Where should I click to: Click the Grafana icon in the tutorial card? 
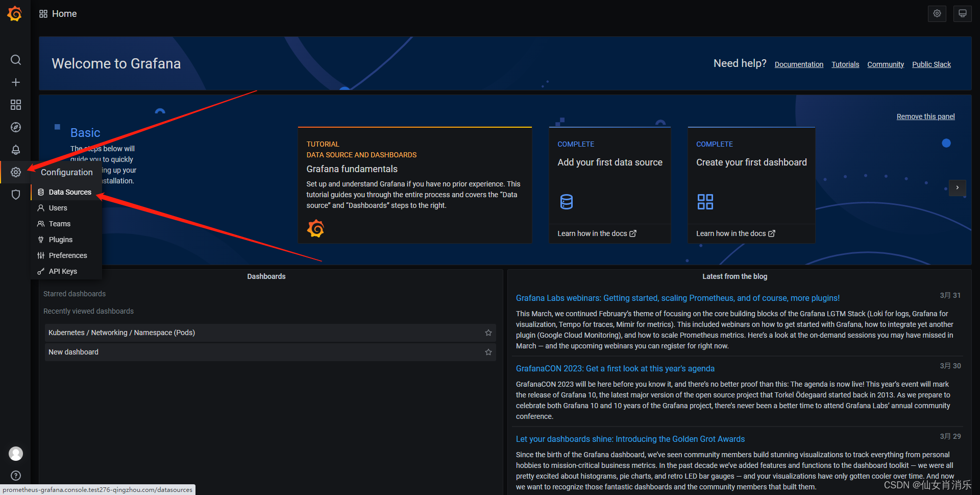coord(315,228)
